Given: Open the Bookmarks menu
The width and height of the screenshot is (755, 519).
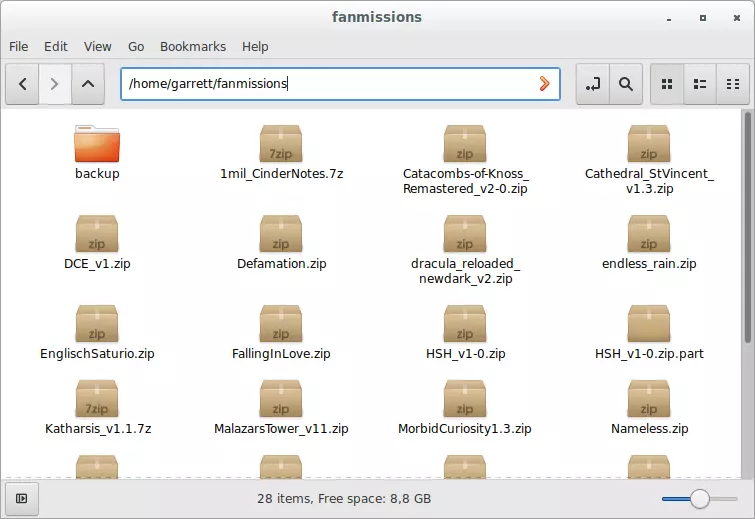Looking at the screenshot, I should (193, 47).
